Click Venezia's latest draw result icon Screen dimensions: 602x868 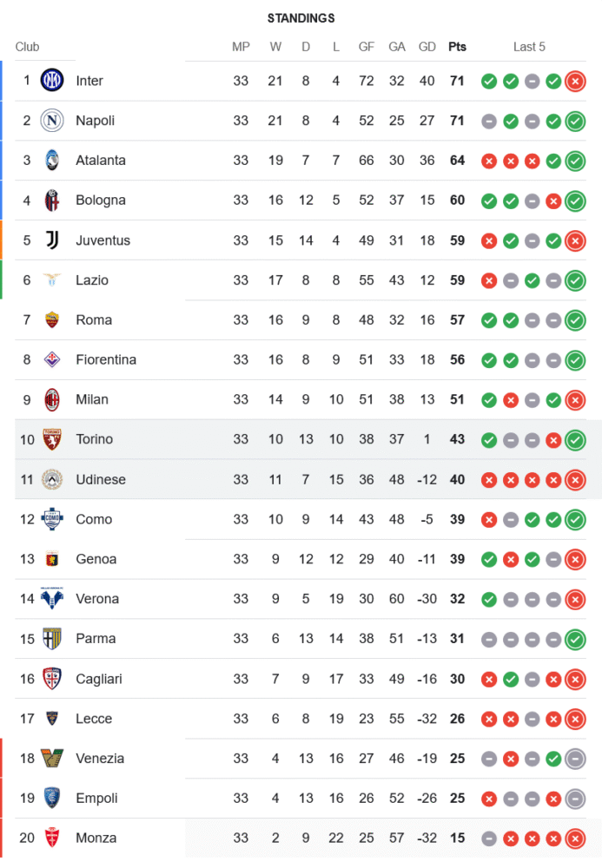(x=574, y=759)
